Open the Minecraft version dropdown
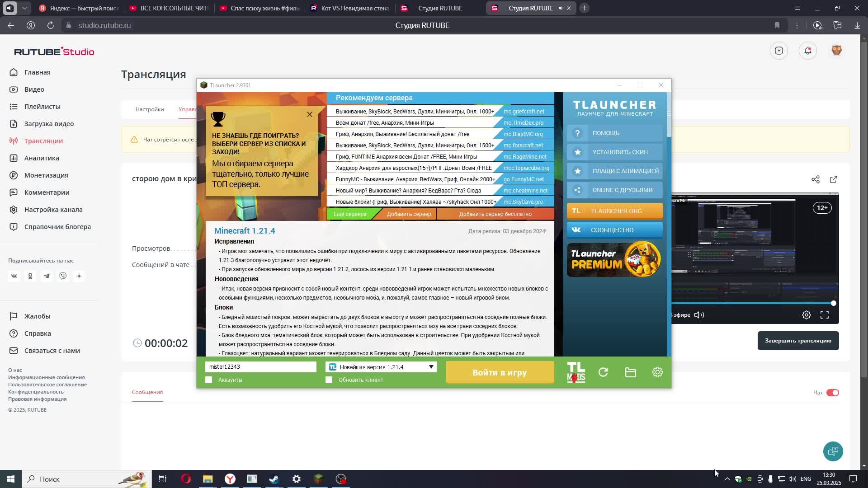Image resolution: width=868 pixels, height=488 pixels. tap(431, 367)
